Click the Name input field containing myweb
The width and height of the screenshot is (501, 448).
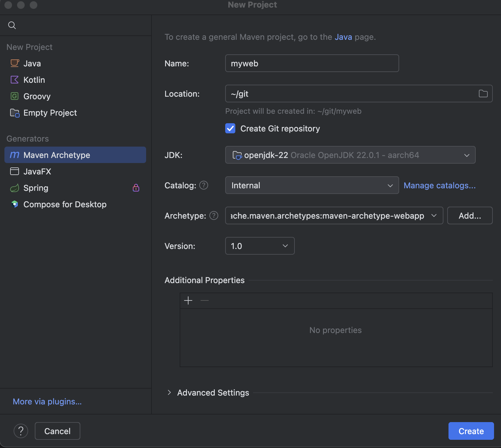[x=312, y=63]
